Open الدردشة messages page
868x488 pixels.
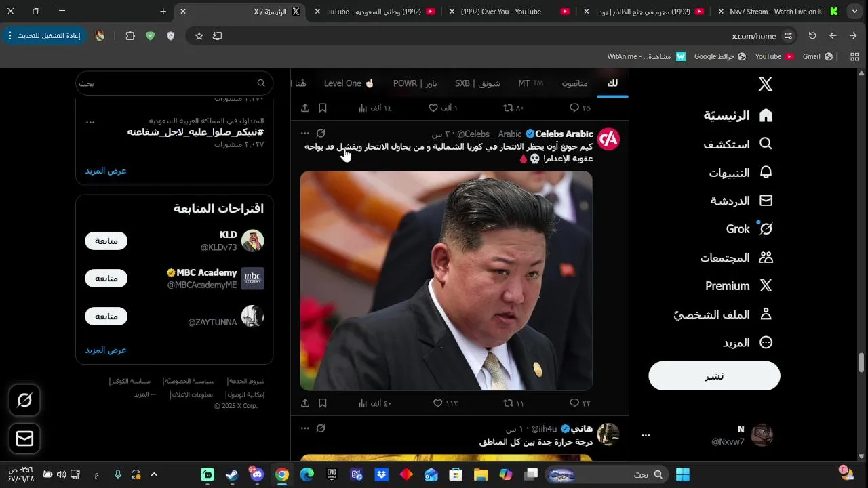click(x=741, y=201)
